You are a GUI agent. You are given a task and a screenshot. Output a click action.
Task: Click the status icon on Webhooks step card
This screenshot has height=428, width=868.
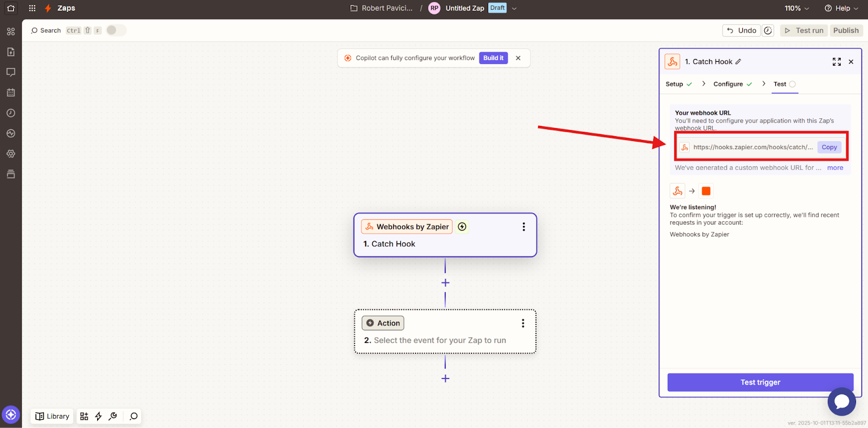click(x=462, y=227)
